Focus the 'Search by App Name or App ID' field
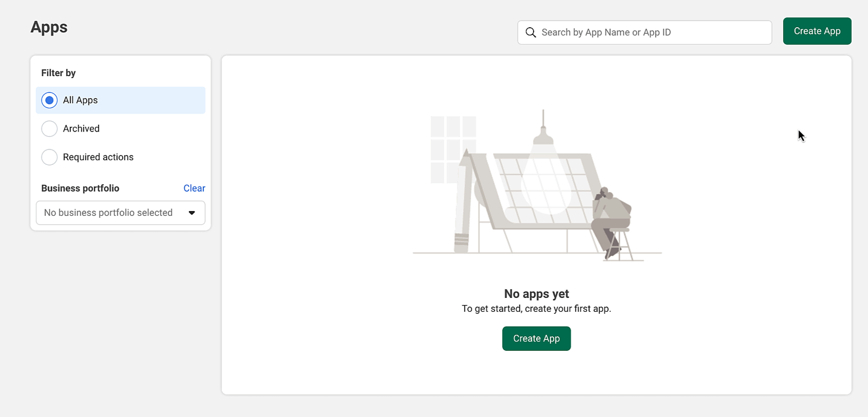Image resolution: width=868 pixels, height=417 pixels. click(x=645, y=32)
